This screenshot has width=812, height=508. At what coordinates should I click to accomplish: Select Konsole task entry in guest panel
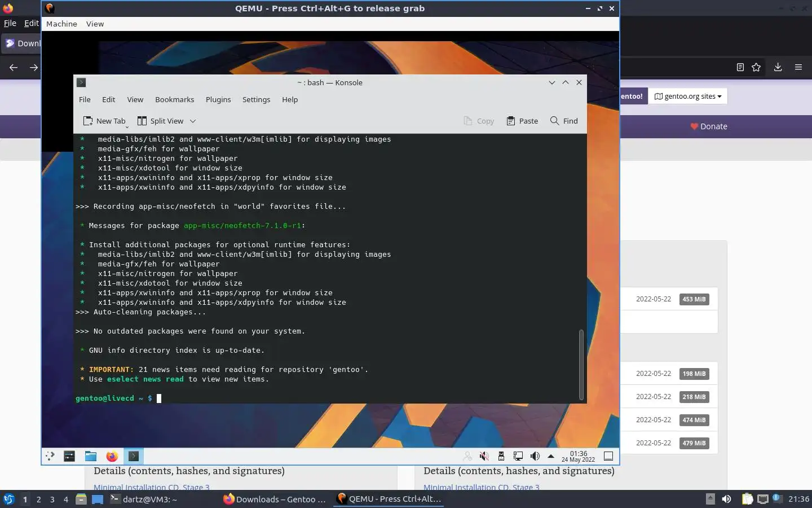[x=134, y=456]
